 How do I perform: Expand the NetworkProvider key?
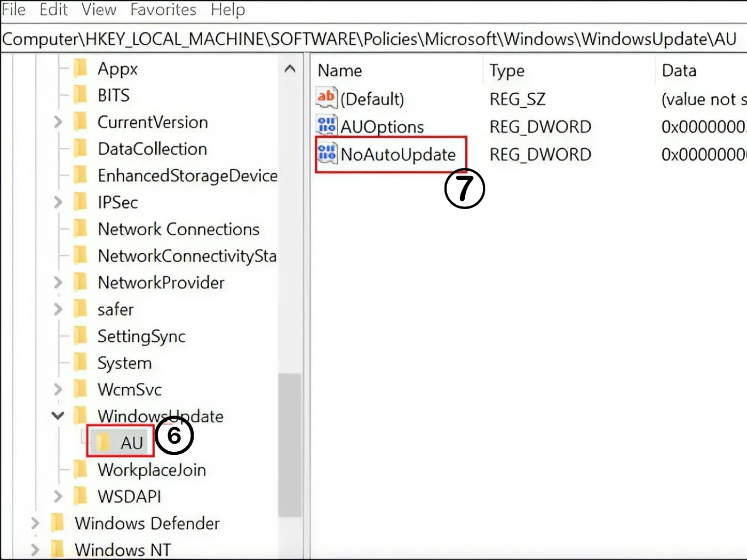click(x=58, y=282)
